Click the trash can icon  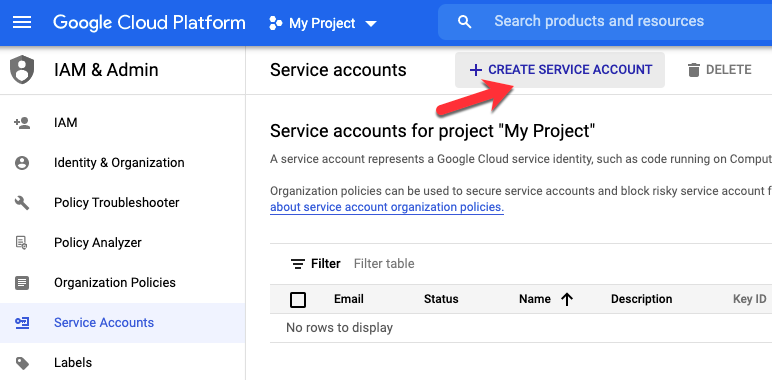click(693, 70)
